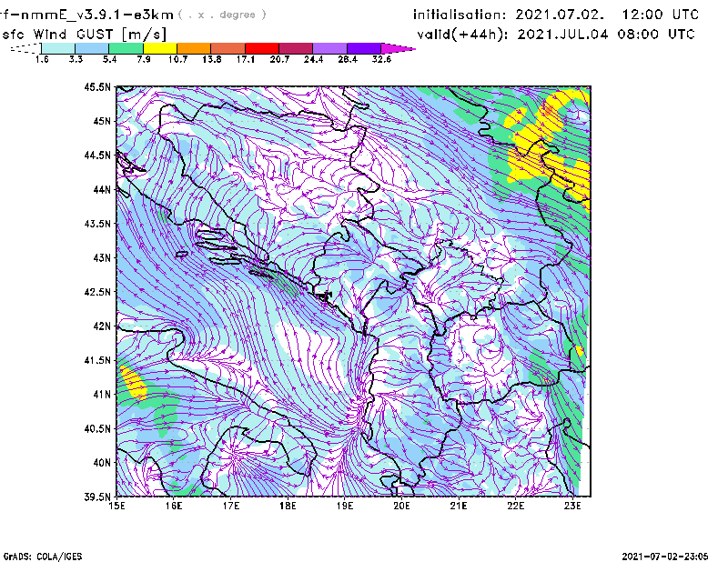Click the '2021-07-02-23:05' timestamp text
The image size is (728, 562).
(x=665, y=557)
